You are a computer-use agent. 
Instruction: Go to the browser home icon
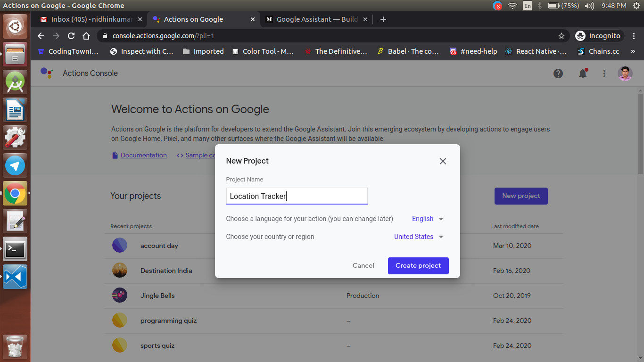(x=86, y=36)
